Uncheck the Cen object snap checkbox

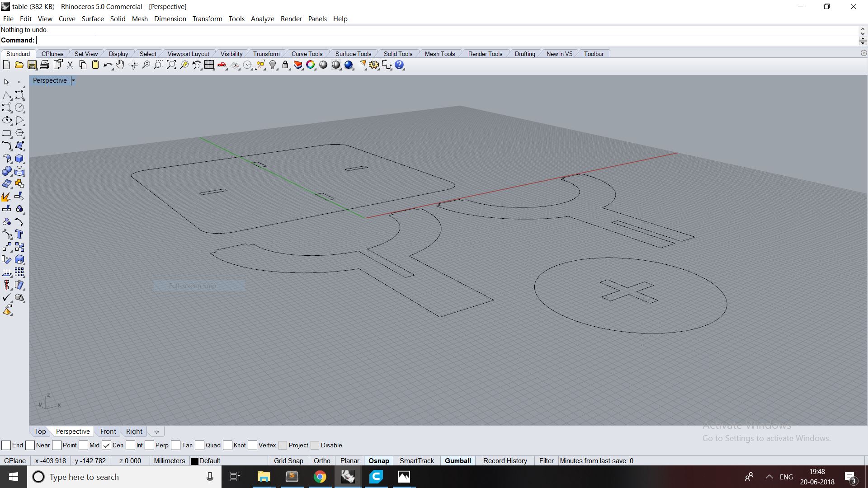tap(107, 445)
